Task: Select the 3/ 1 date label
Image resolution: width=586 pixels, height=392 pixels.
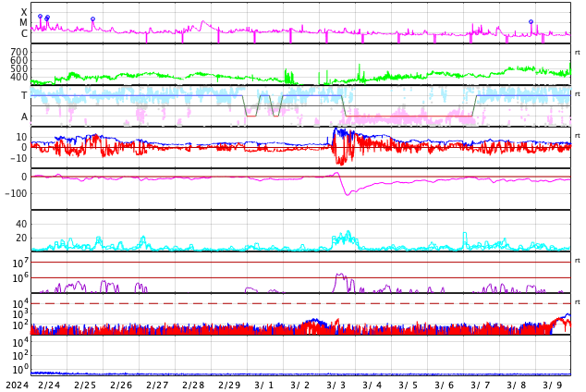Action: point(264,386)
